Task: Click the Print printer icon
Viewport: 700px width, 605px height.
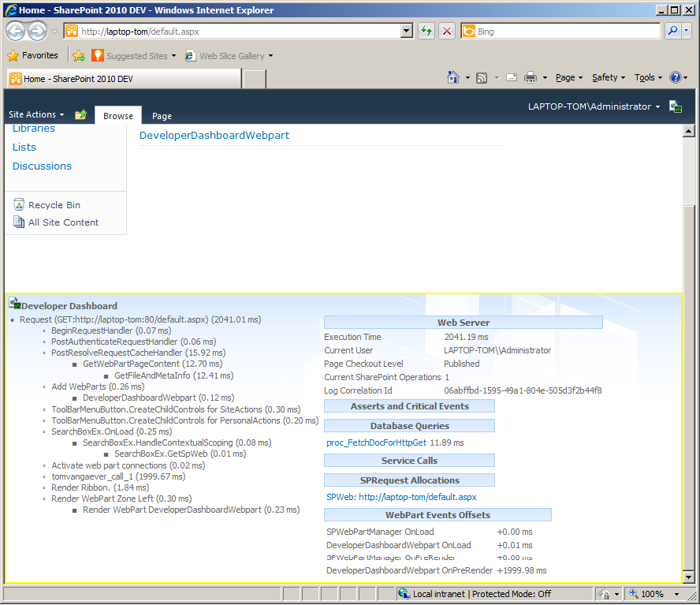Action: coord(531,77)
